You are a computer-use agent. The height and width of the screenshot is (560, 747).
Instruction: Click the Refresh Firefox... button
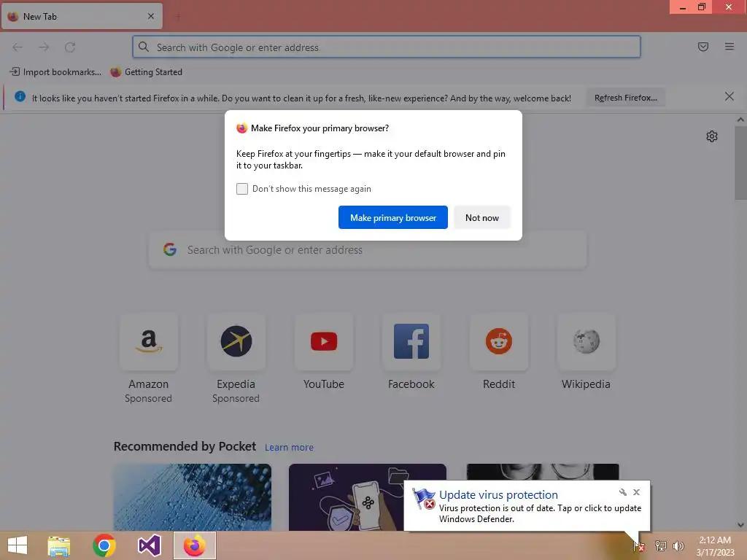pos(625,98)
